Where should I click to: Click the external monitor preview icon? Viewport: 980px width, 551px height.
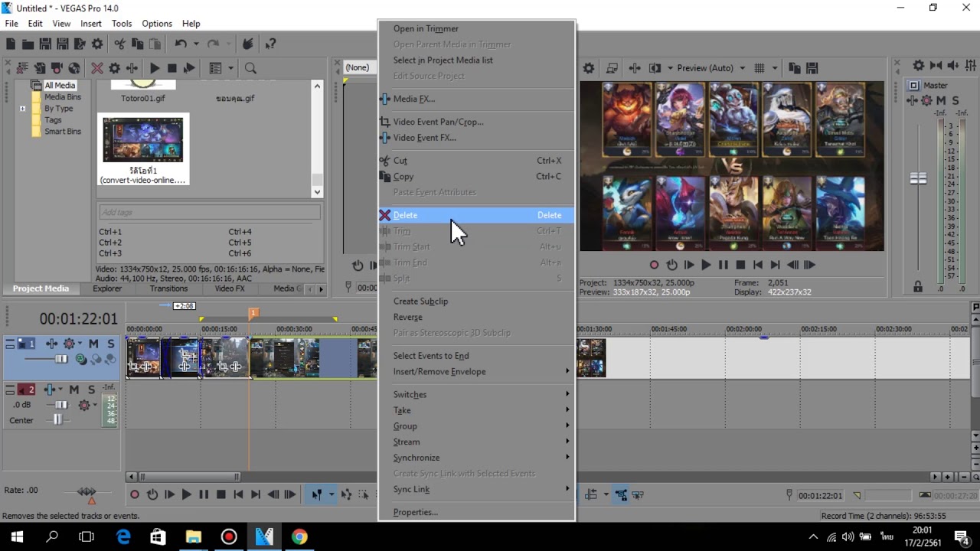coord(612,68)
